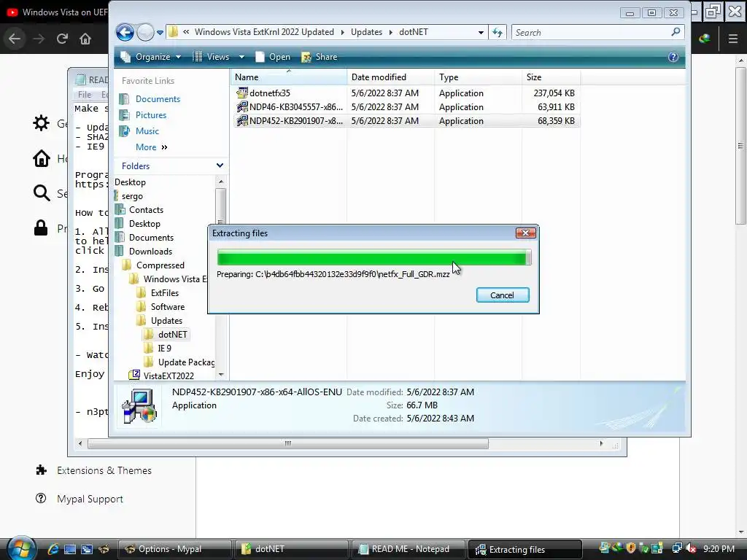Select the NDP452-KB2901907 installer icon
The height and width of the screenshot is (560, 747).
coord(242,120)
